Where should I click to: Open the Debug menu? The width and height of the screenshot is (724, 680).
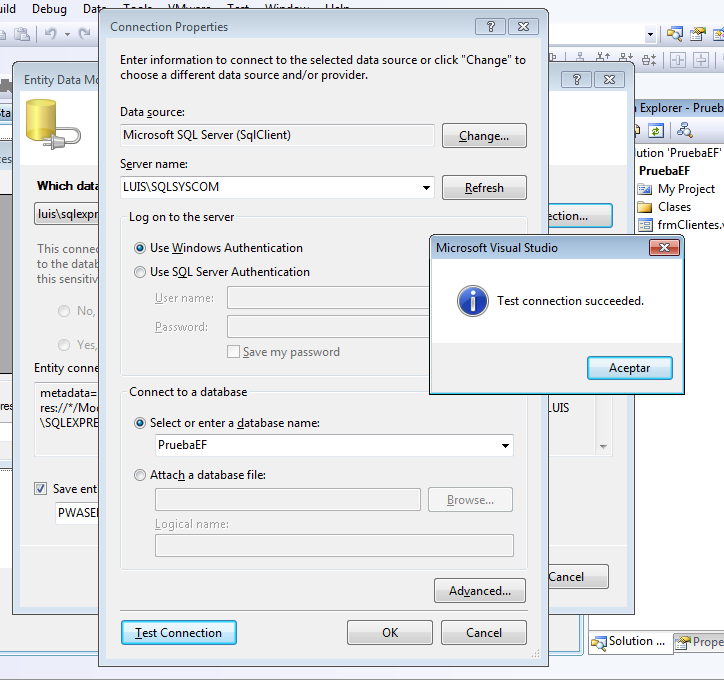(x=49, y=9)
